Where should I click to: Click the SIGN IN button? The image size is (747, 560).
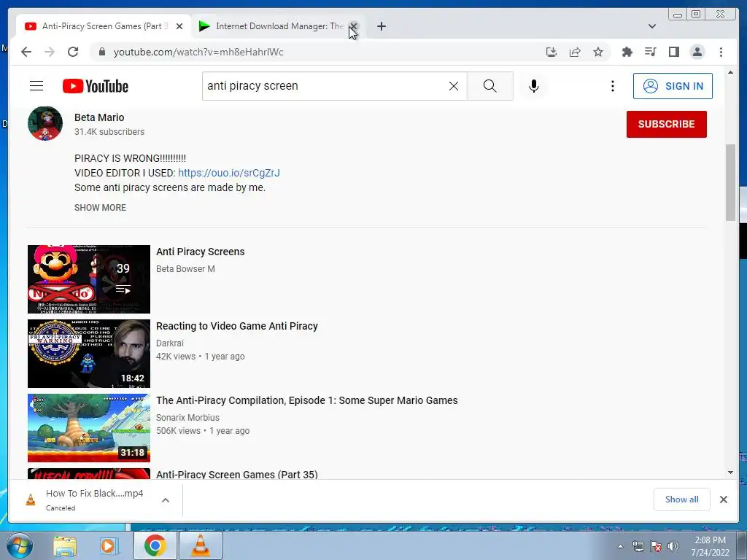point(673,86)
